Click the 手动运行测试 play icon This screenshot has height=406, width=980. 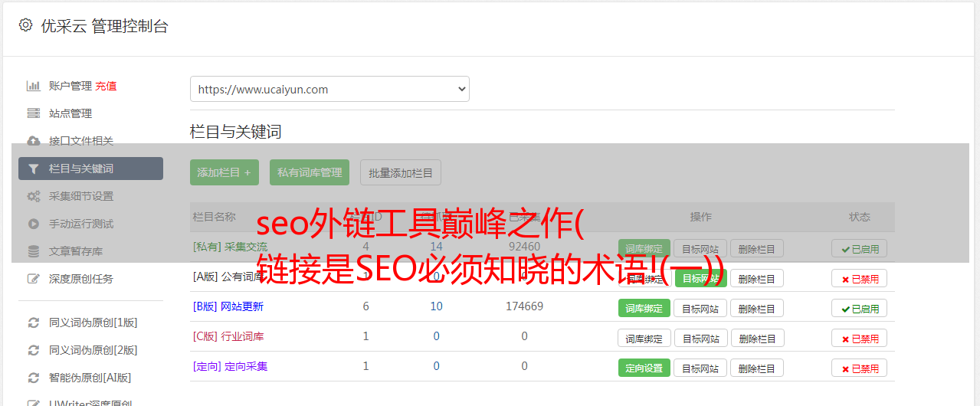[33, 224]
